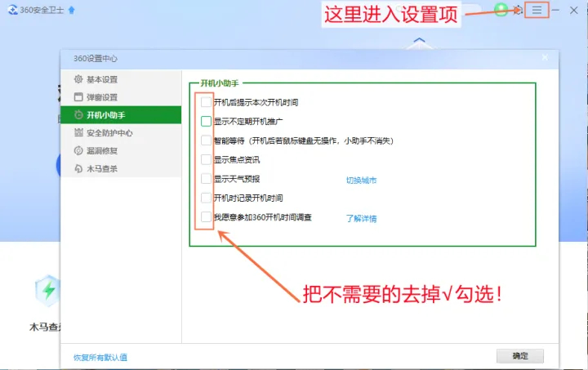
Task: Click the 切换城市 link
Action: pos(361,180)
